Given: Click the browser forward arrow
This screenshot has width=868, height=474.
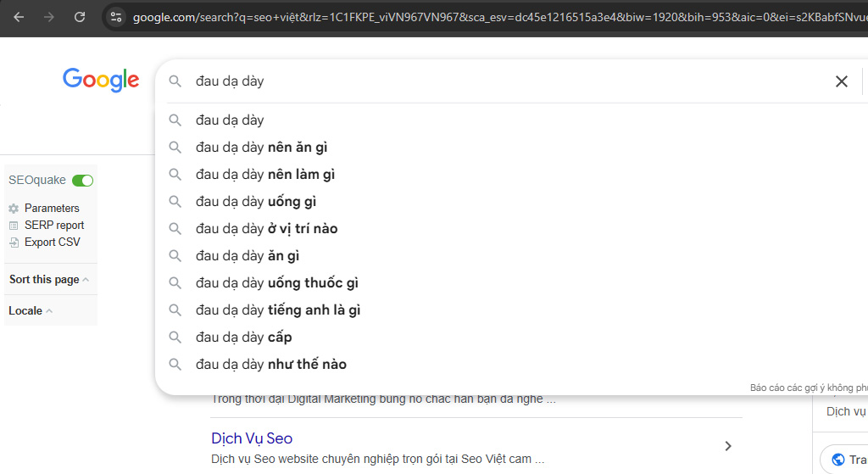Looking at the screenshot, I should (x=49, y=17).
